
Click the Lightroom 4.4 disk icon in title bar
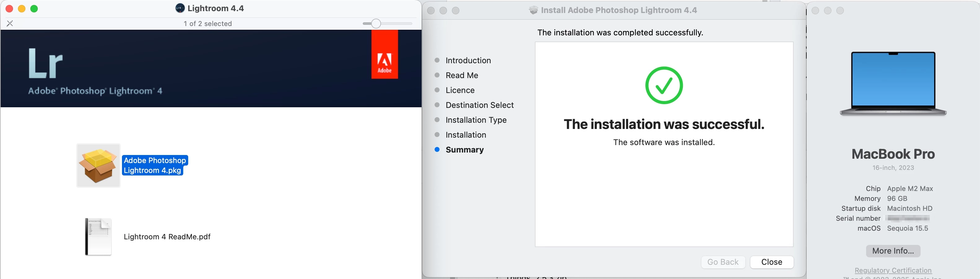click(180, 8)
